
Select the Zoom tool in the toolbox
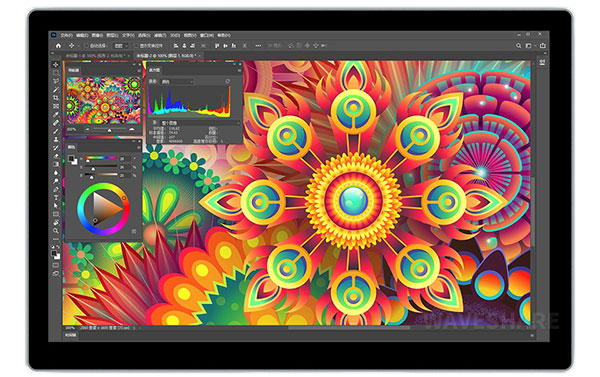click(x=56, y=231)
